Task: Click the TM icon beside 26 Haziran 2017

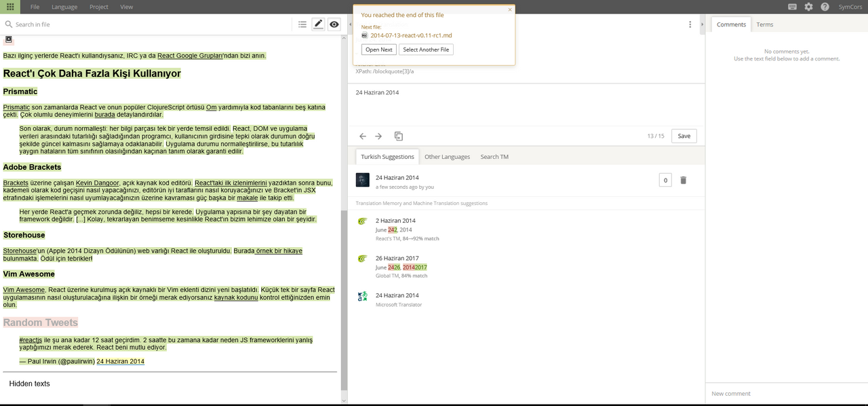Action: coord(362,258)
